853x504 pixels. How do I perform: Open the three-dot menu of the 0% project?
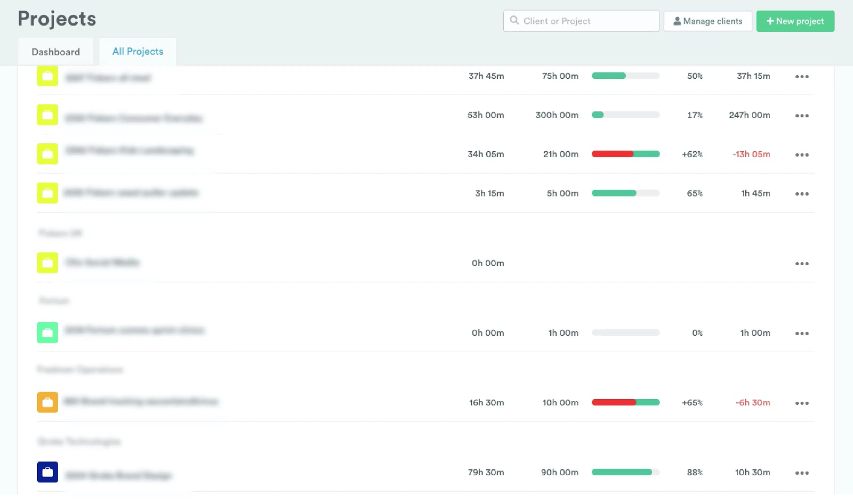pos(802,333)
